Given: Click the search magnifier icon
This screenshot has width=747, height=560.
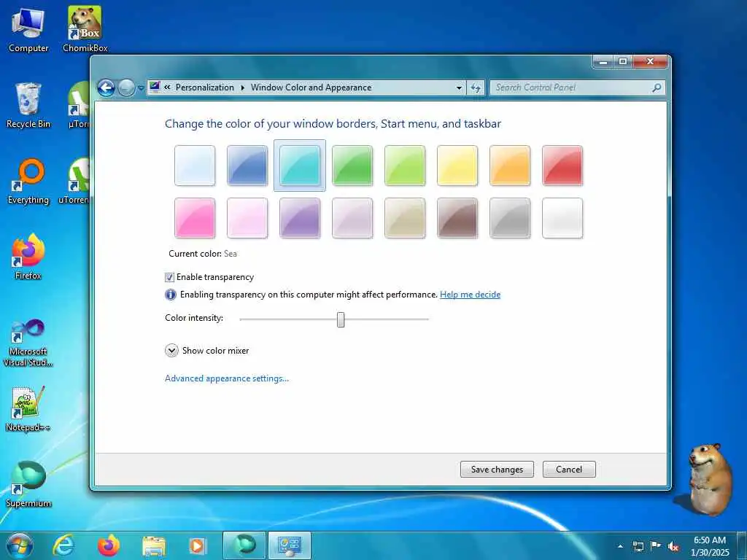Looking at the screenshot, I should [657, 87].
